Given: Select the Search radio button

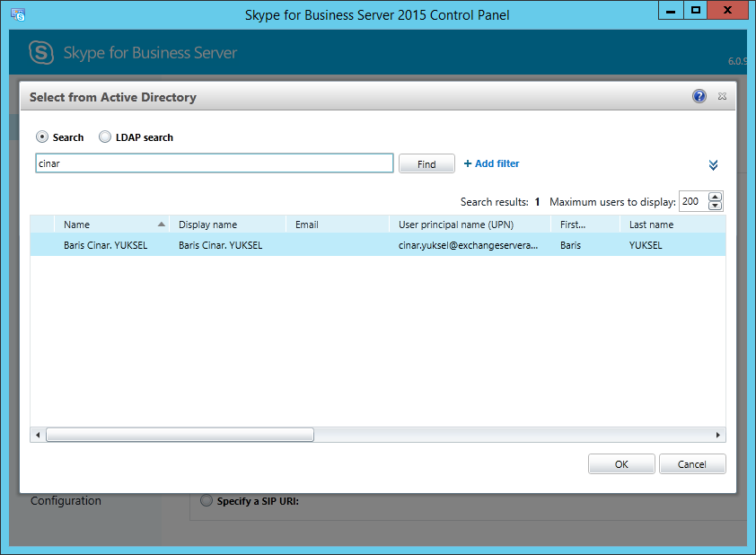Looking at the screenshot, I should click(42, 137).
